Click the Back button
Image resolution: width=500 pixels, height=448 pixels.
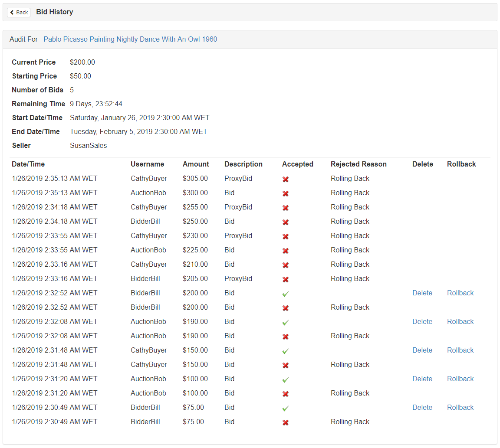19,13
